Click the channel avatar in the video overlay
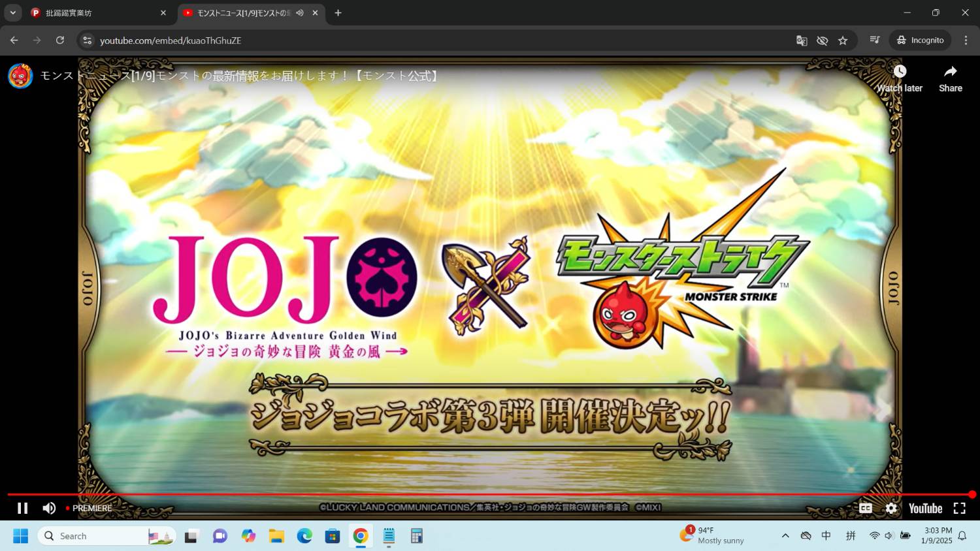 (x=20, y=76)
